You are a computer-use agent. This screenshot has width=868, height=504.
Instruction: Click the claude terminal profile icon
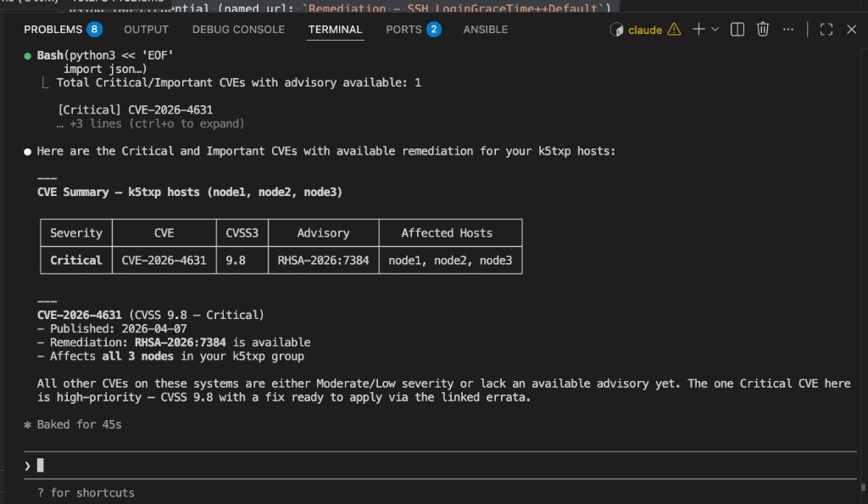point(616,30)
